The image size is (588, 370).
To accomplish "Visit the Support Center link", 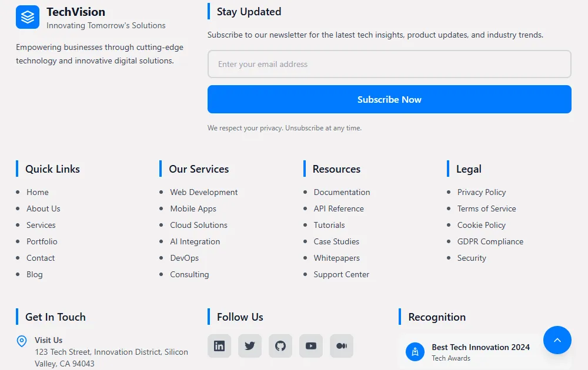I will click(341, 274).
